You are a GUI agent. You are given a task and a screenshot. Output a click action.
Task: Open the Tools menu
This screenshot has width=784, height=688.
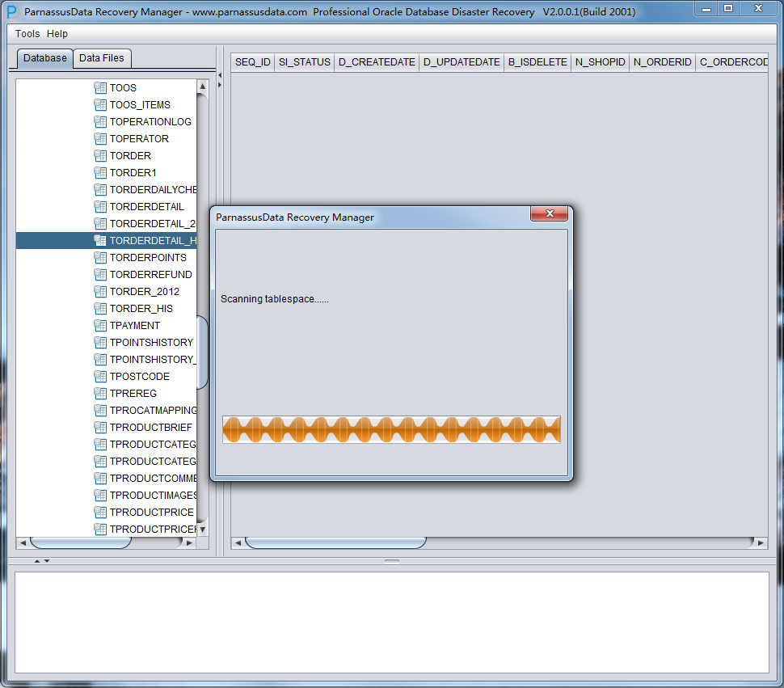(x=27, y=34)
